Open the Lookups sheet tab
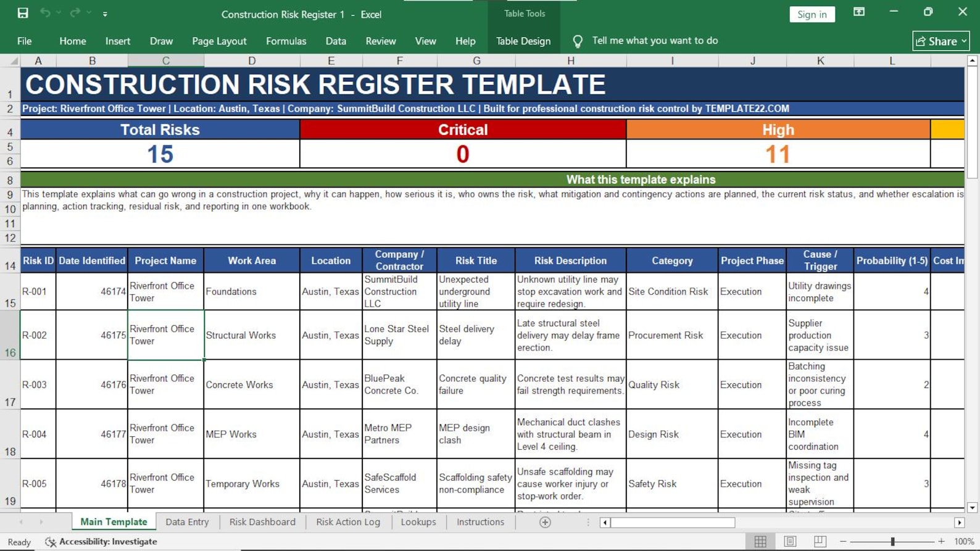This screenshot has height=551, width=980. pyautogui.click(x=418, y=522)
